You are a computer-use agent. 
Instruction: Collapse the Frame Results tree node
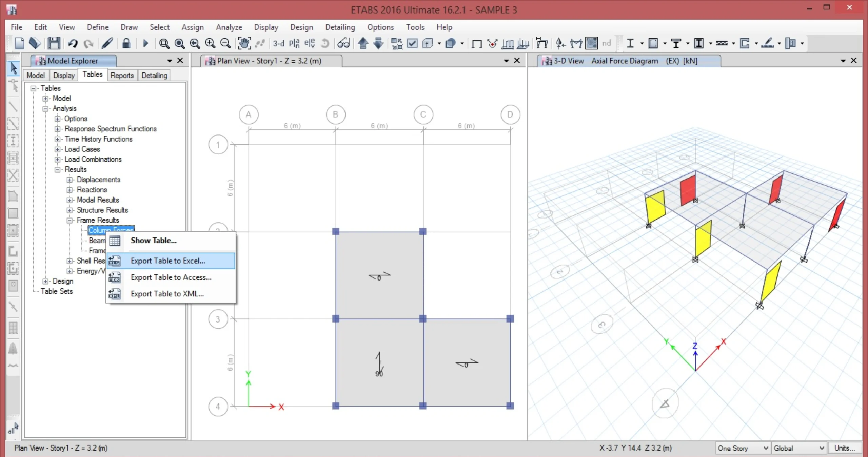coord(70,220)
